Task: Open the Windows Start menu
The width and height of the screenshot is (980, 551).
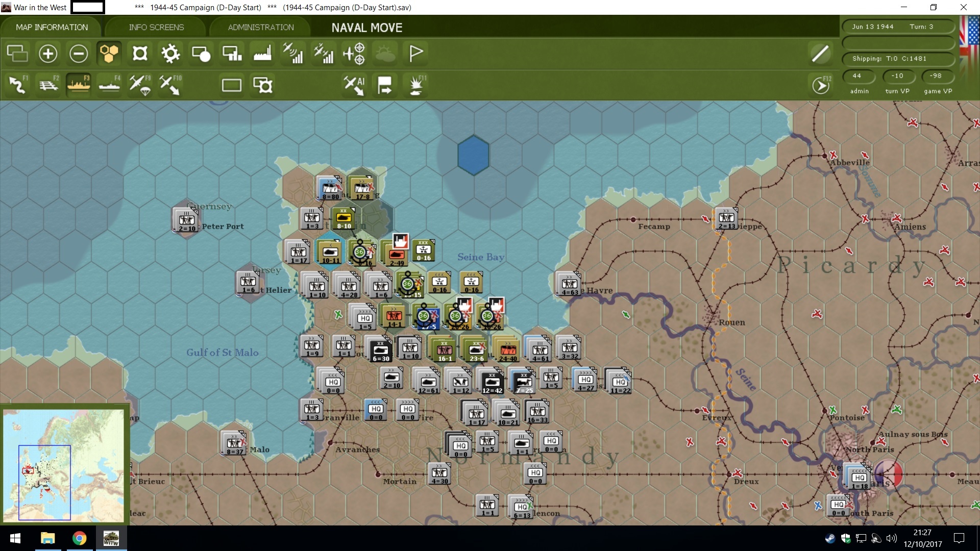Action: [x=15, y=538]
